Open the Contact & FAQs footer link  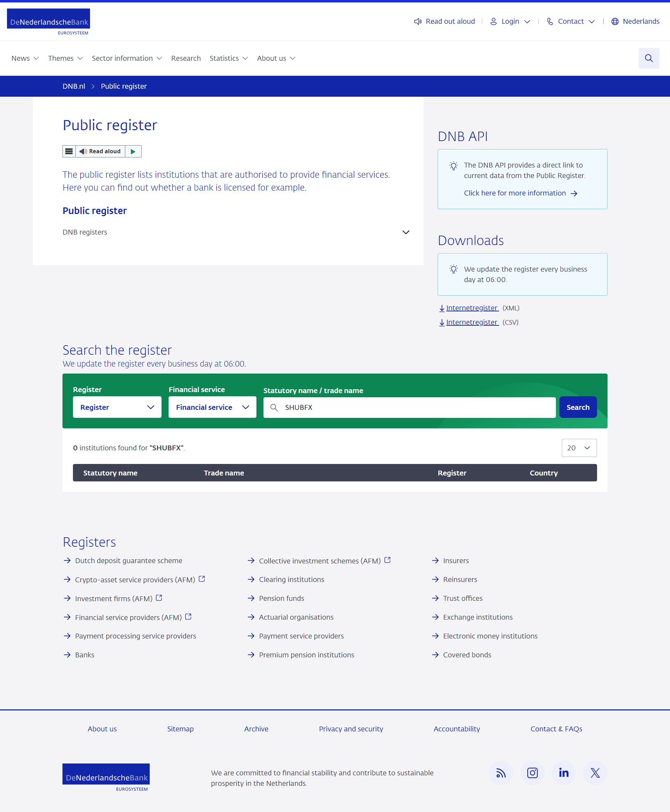click(x=556, y=729)
